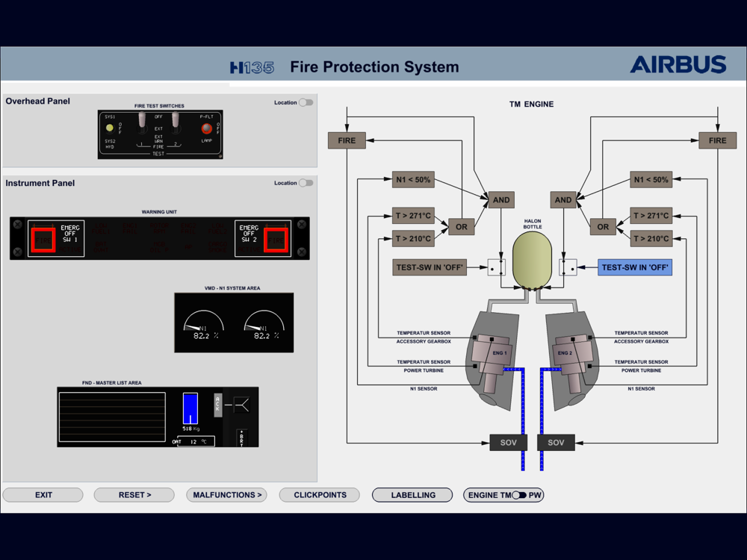Screen dimensions: 747x560
Task: Toggle the Overhead Panel Location switch
Action: point(306,102)
